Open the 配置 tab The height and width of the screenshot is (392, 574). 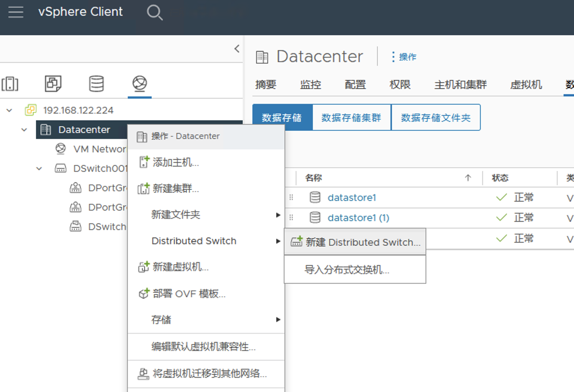pos(355,85)
